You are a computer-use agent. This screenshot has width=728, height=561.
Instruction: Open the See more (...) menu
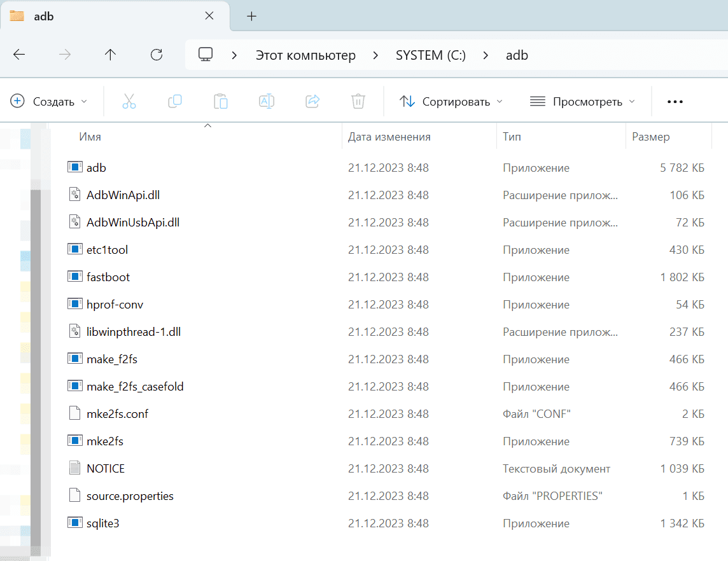click(x=675, y=101)
